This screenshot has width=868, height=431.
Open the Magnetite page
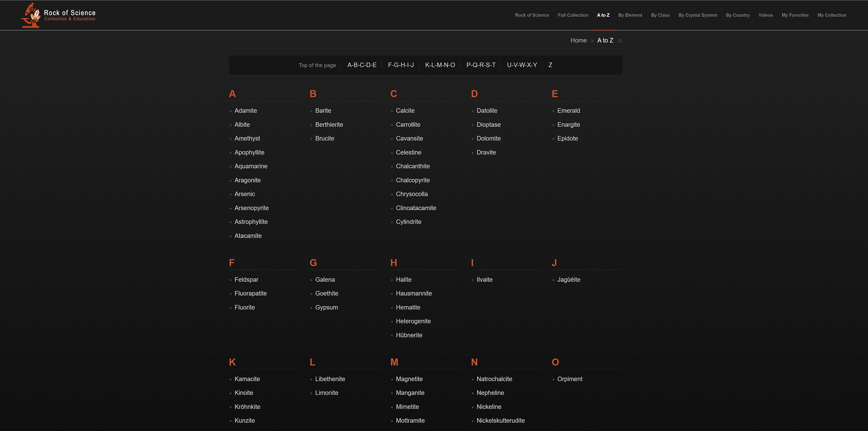[409, 379]
